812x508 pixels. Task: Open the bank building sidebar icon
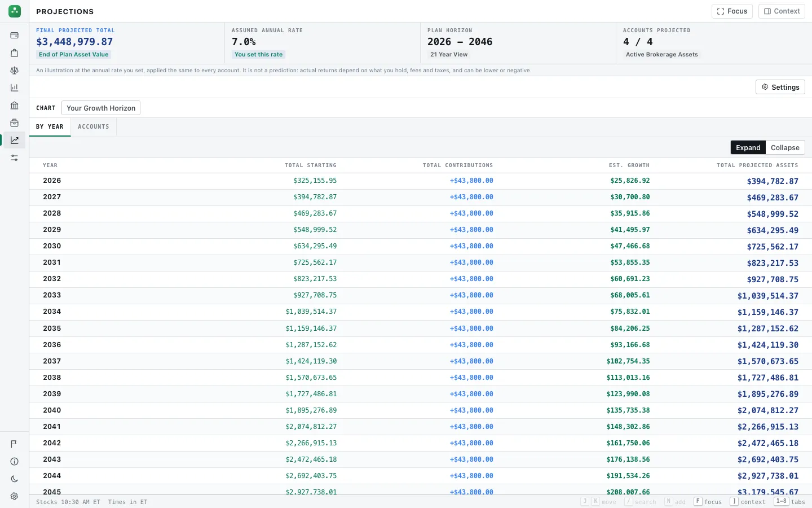15,106
